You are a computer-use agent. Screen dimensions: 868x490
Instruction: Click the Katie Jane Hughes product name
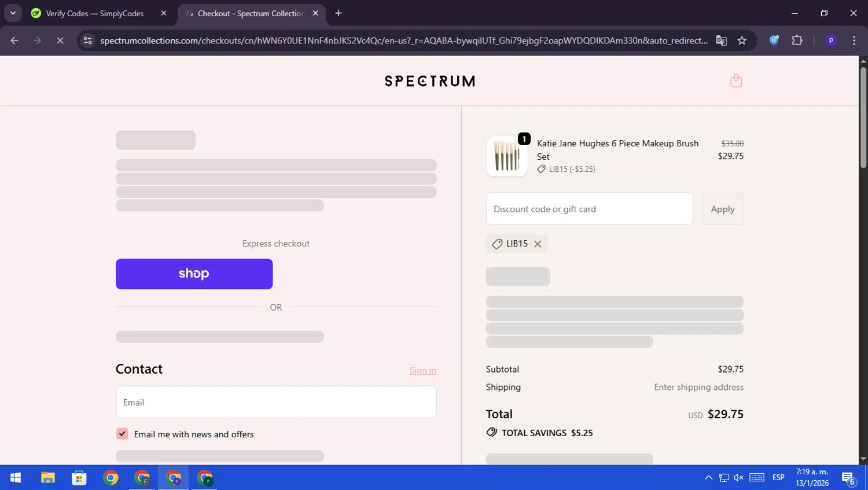coord(617,150)
